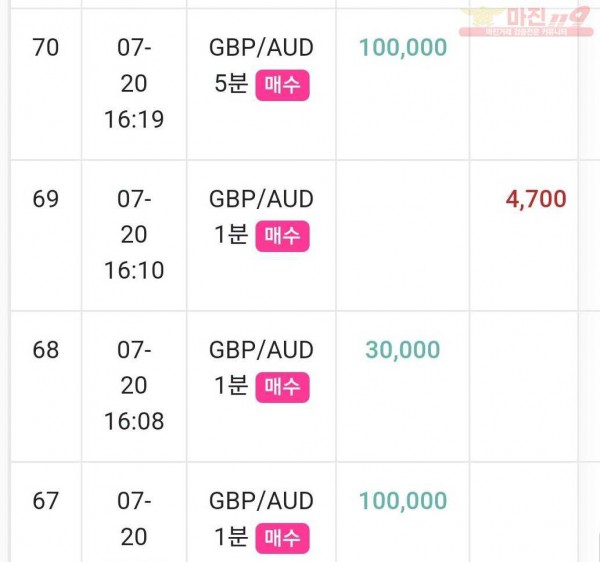Viewport: 600px width, 562px height.
Task: Click the 16:08 timestamp in row 68
Action: pyautogui.click(x=134, y=421)
